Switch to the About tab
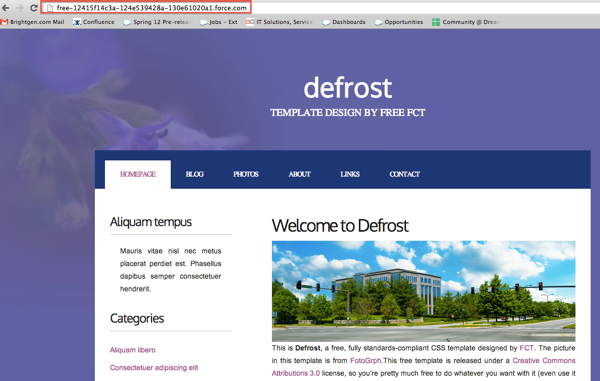Viewport: 600px width, 381px height. pos(300,174)
